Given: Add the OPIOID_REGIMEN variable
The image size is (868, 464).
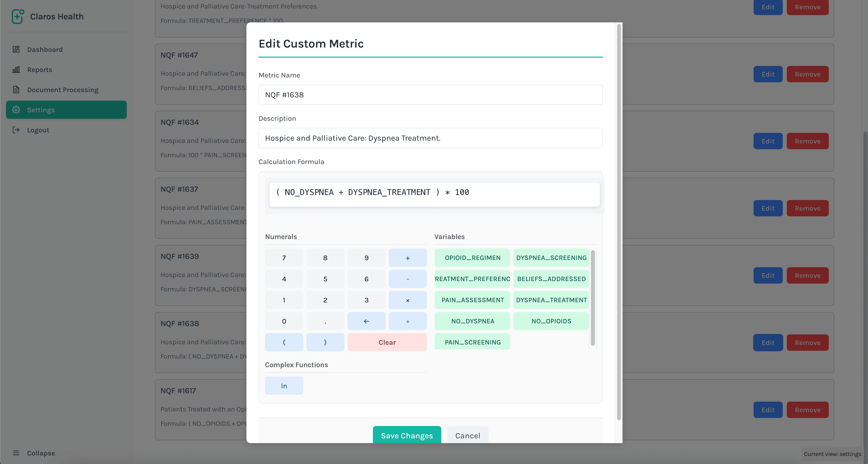Looking at the screenshot, I should point(472,258).
